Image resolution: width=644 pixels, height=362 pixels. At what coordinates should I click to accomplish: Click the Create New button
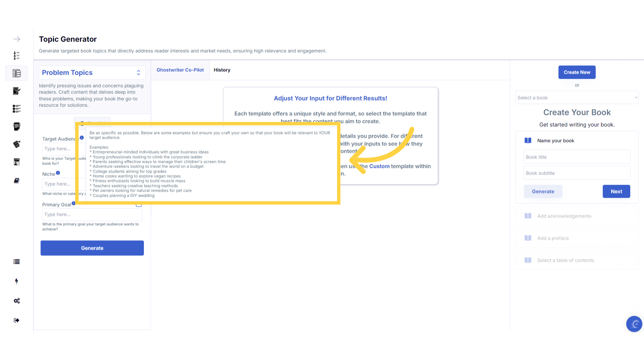pos(577,72)
